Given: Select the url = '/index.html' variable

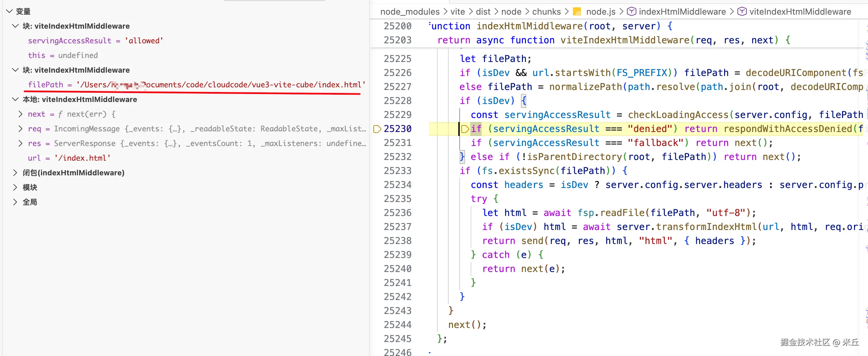Looking at the screenshot, I should pos(69,158).
